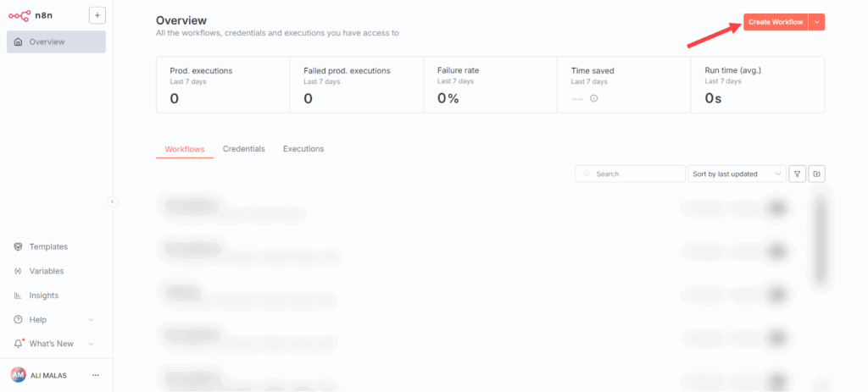Click the workflow Search input field
This screenshot has height=392, width=868.
click(x=636, y=174)
